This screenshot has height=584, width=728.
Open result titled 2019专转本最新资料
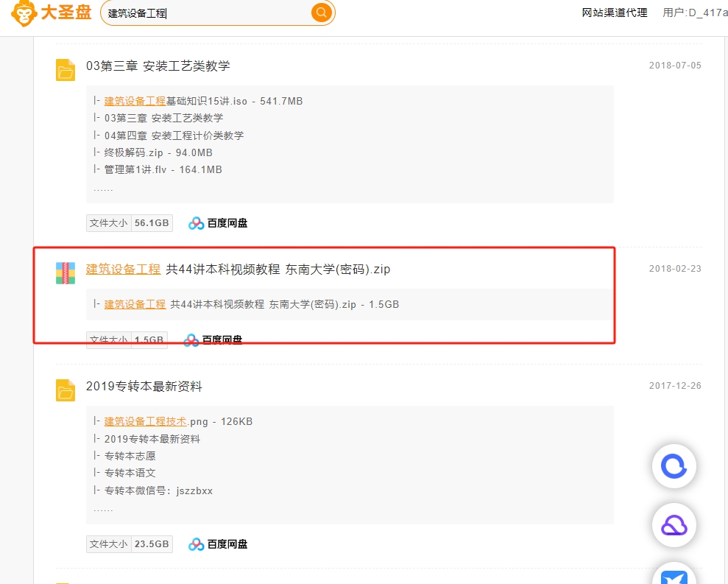click(x=144, y=387)
